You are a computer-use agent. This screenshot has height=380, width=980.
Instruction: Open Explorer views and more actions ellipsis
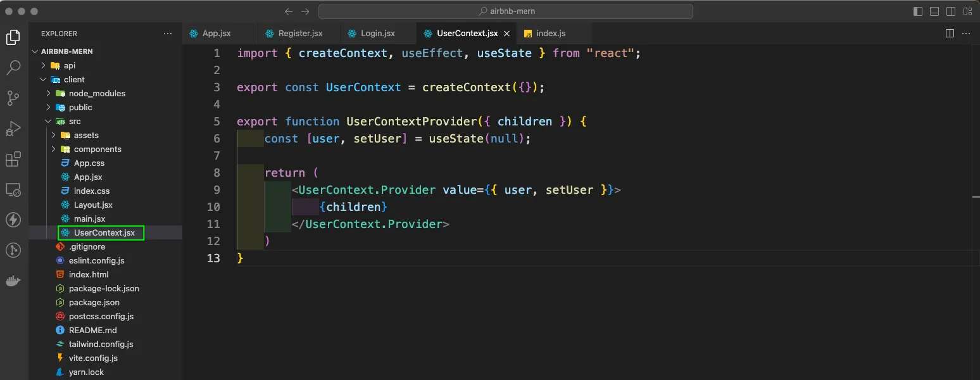pos(167,34)
